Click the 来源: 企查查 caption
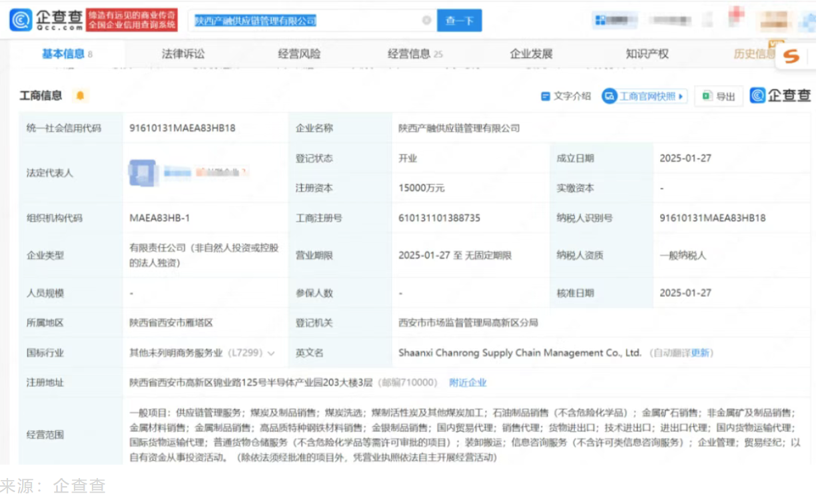The image size is (820, 504). (x=53, y=485)
